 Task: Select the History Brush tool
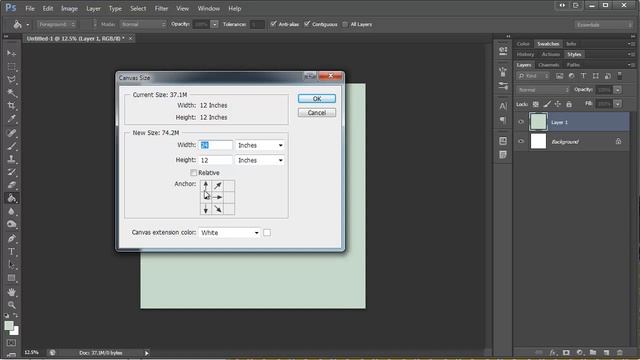coord(11,172)
